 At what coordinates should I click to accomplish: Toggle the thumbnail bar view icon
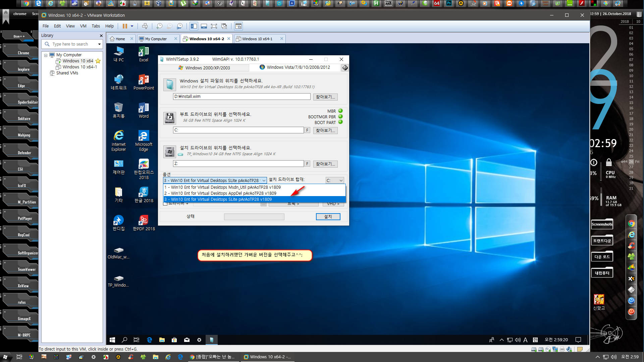(x=204, y=26)
